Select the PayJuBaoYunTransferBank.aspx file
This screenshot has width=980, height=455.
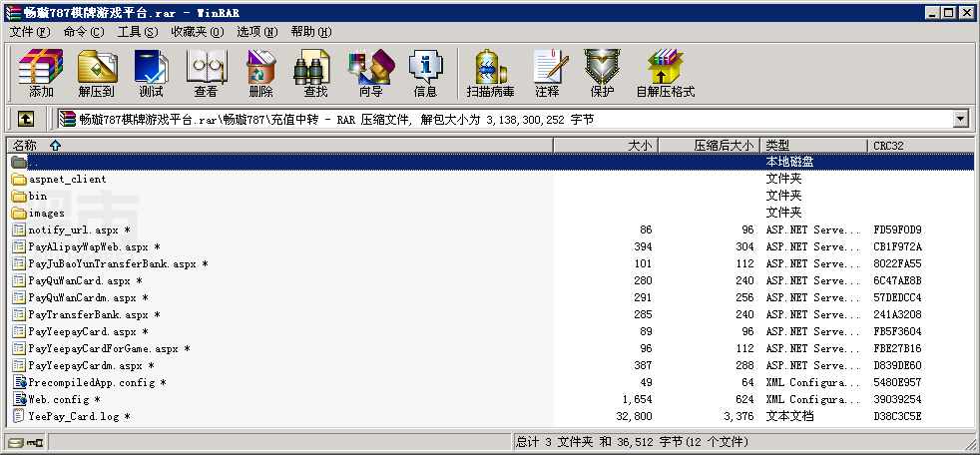pos(118,263)
